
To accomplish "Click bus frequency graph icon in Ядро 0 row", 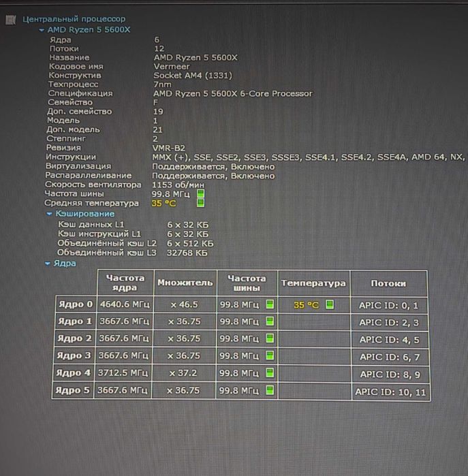I will point(270,304).
